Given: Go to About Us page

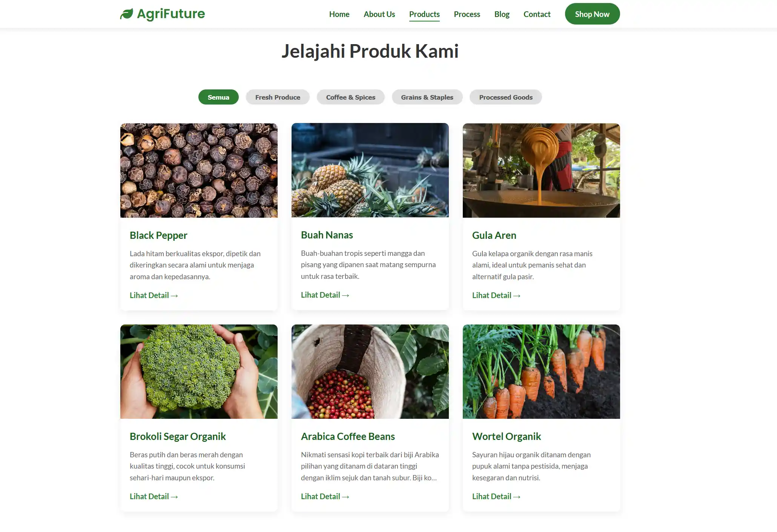Looking at the screenshot, I should 379,14.
